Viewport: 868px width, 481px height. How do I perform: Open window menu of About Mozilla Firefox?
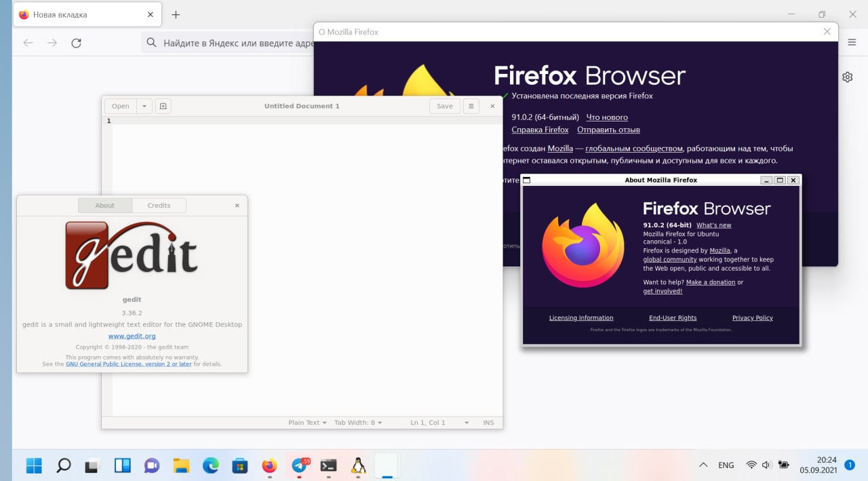[527, 180]
